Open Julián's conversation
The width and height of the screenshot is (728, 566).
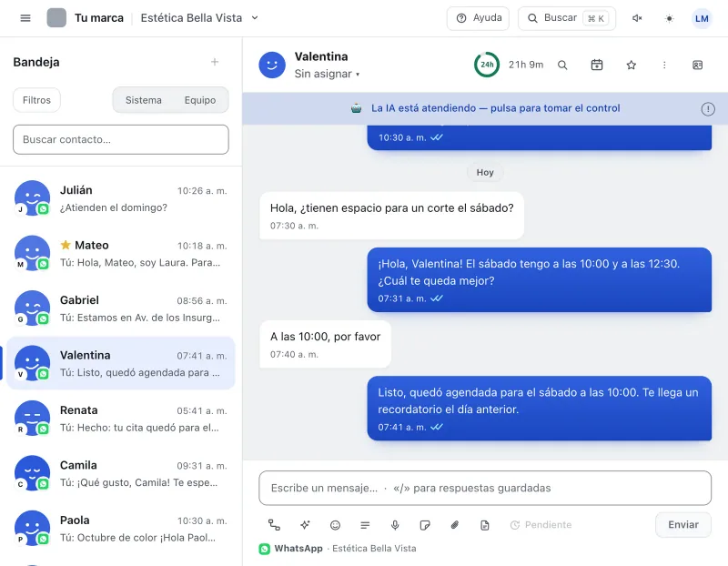coord(121,198)
